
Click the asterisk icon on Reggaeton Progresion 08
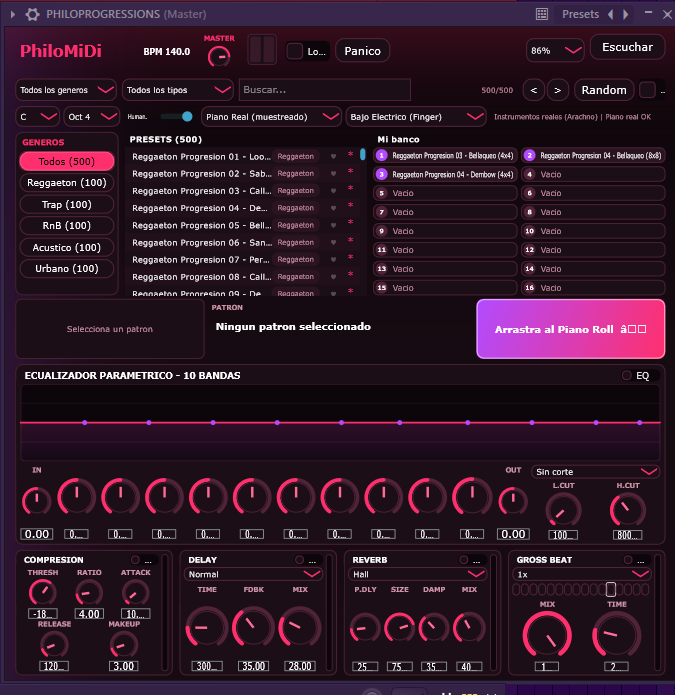pos(350,274)
